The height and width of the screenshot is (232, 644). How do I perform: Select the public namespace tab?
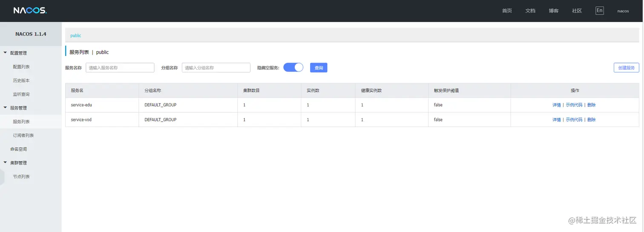[76, 36]
